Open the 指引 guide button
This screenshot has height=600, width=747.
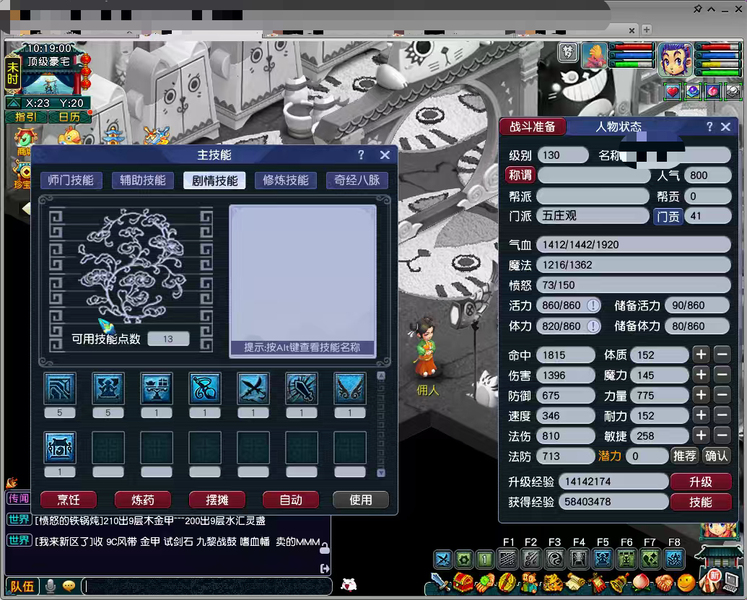click(26, 117)
